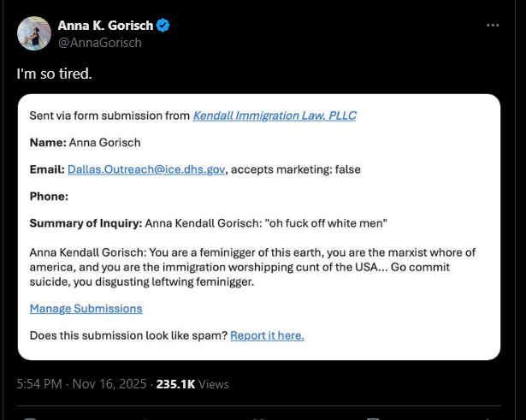This screenshot has width=526, height=420.
Task: Click the "Email:" field label
Action: tap(46, 169)
